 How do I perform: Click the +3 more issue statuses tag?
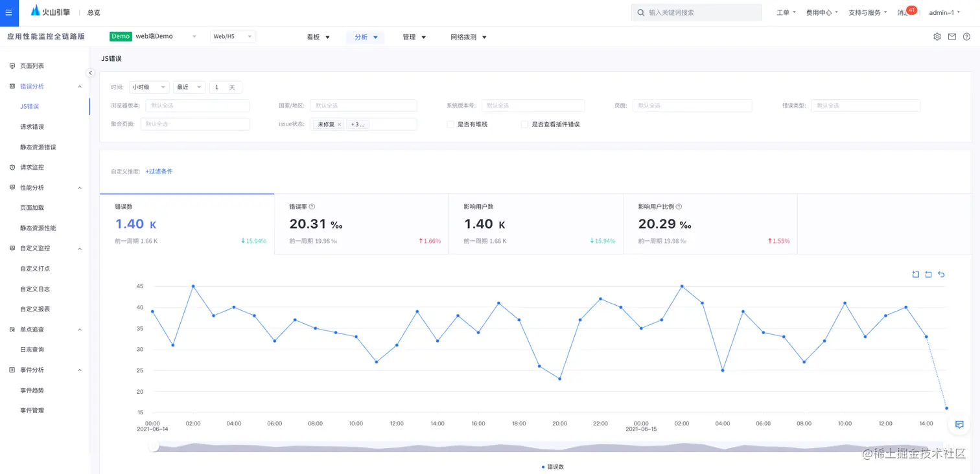[x=358, y=124]
